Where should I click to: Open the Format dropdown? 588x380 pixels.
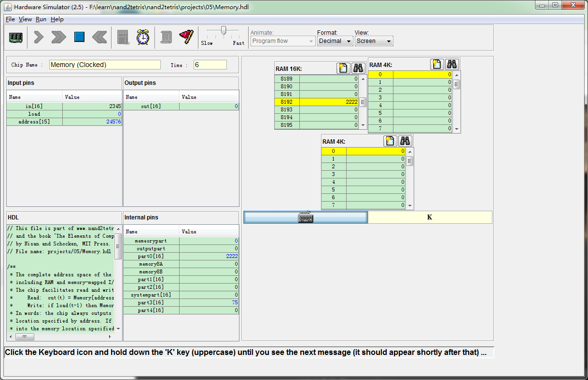point(335,41)
